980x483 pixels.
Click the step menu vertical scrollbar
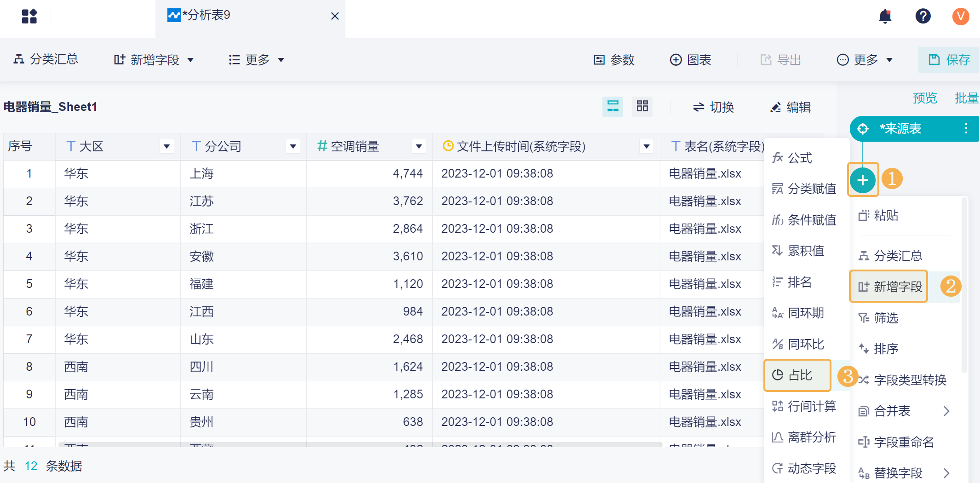tap(964, 285)
